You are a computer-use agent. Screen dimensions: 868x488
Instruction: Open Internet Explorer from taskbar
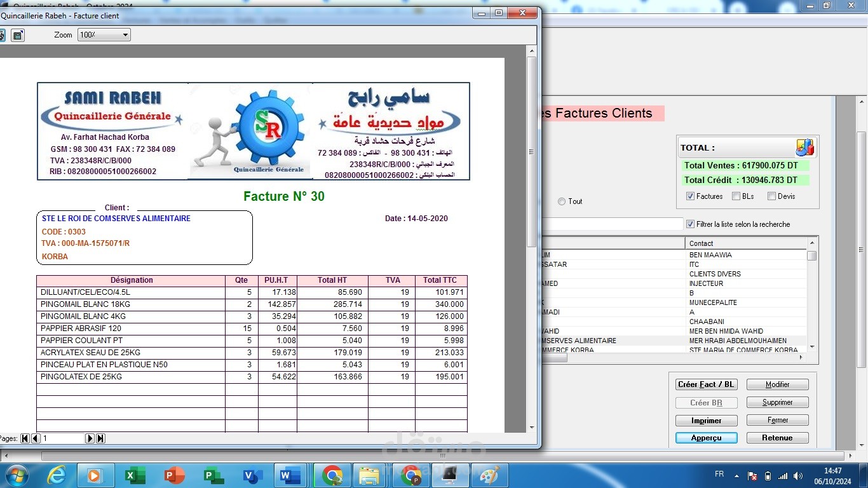pyautogui.click(x=57, y=475)
